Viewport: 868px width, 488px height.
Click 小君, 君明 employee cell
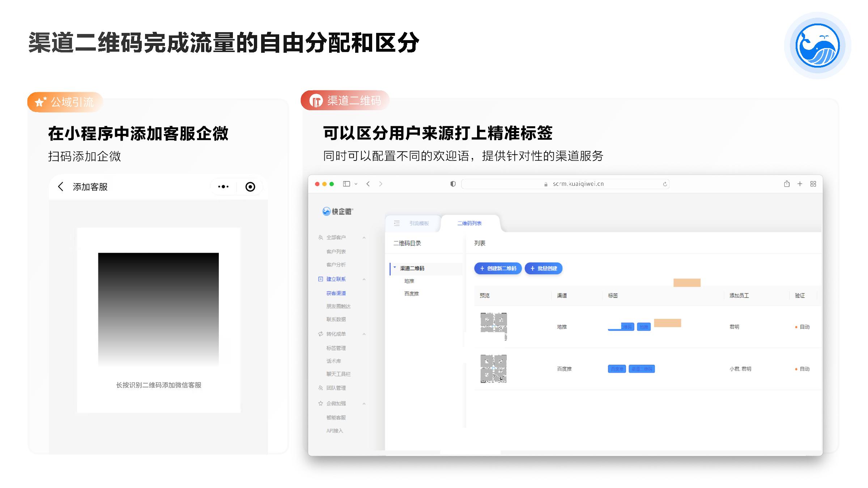740,369
